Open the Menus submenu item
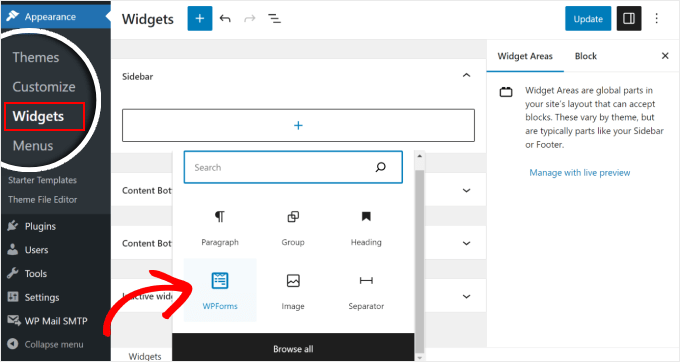This screenshot has height=362, width=680. click(33, 146)
